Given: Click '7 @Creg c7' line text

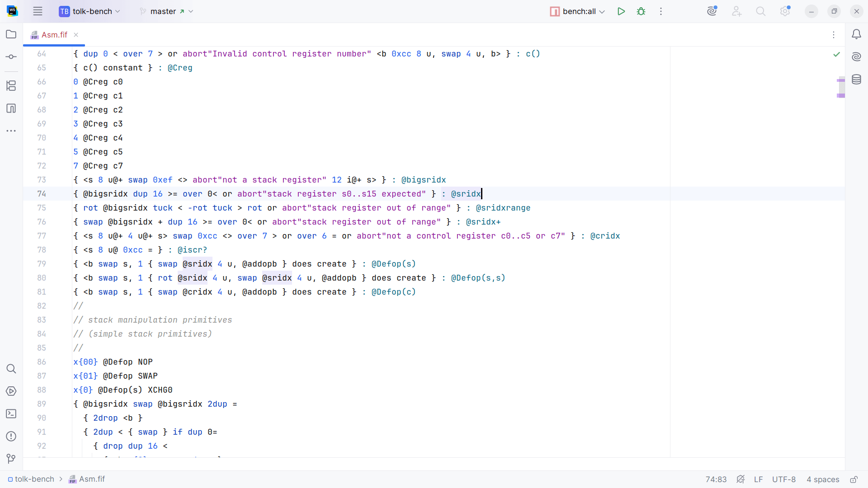Looking at the screenshot, I should (98, 166).
